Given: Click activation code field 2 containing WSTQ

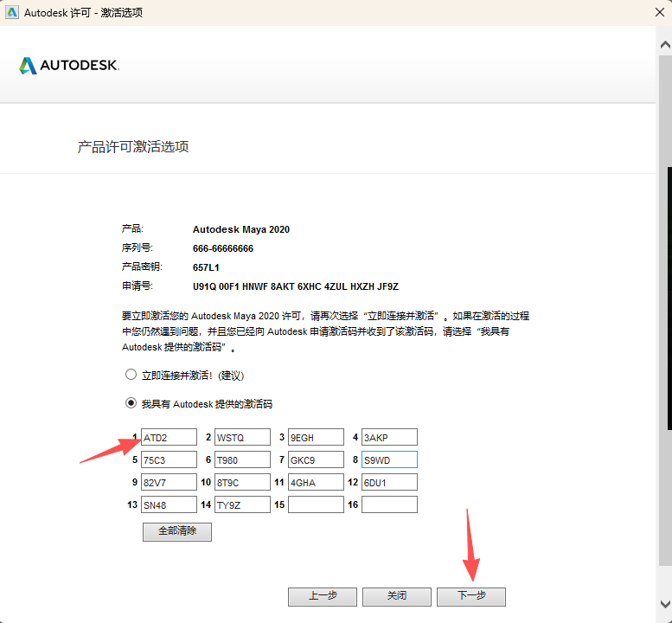Looking at the screenshot, I should tap(242, 437).
